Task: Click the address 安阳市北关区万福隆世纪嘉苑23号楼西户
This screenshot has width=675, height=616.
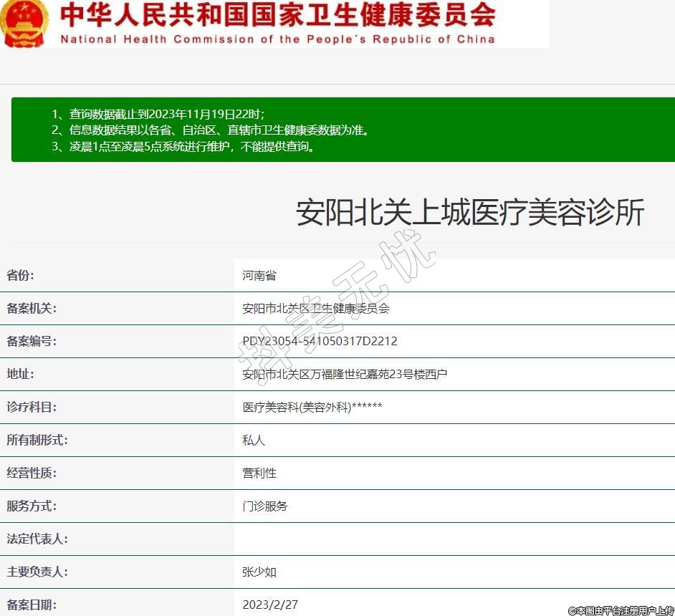Action: (345, 375)
